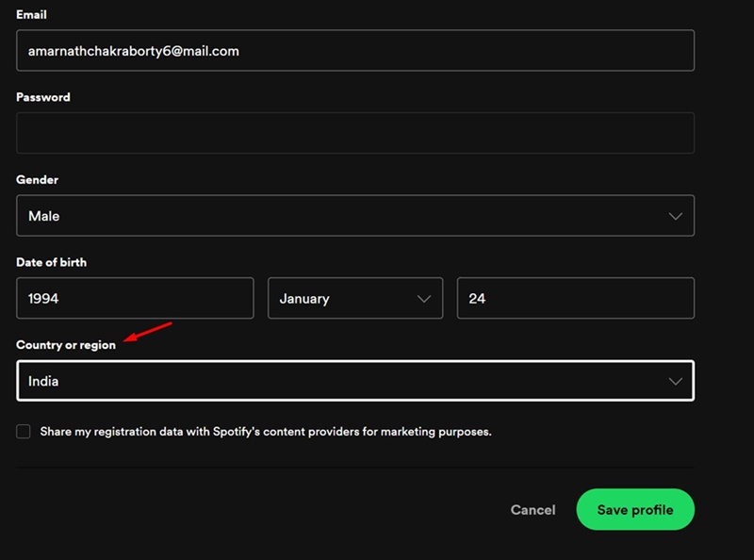
Task: Click the Password label text
Action: (43, 97)
